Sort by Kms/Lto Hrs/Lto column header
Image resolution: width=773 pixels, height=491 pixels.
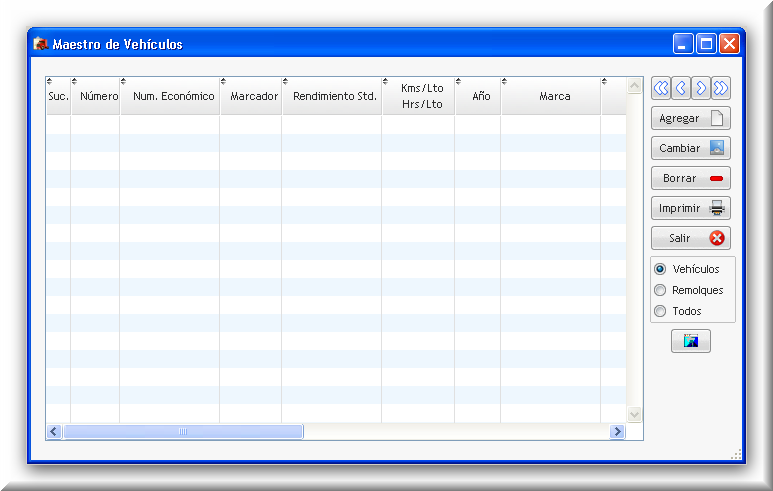419,96
